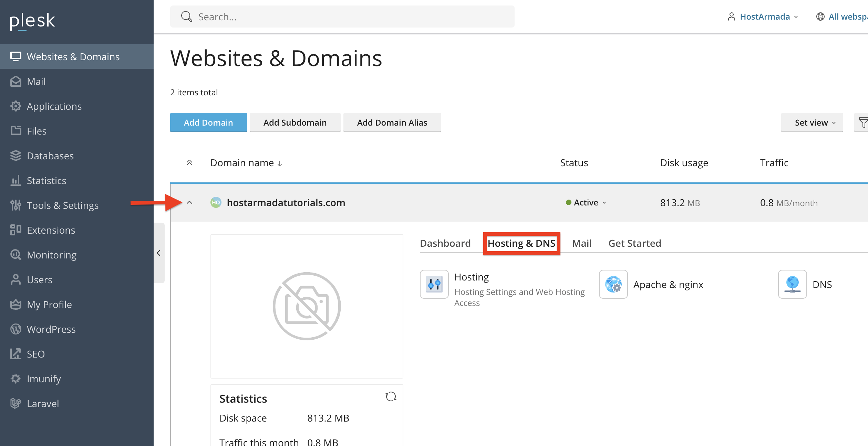The image size is (868, 446).
Task: Open Mail from the sidebar
Action: tap(77, 81)
